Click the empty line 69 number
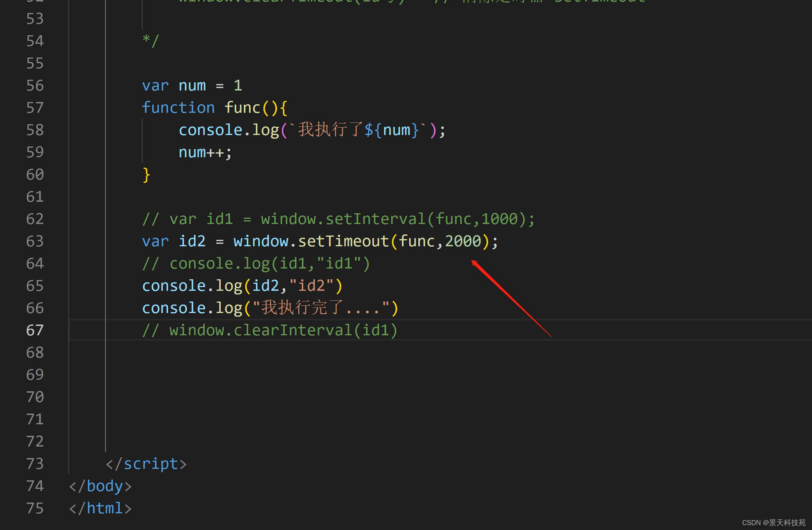Viewport: 812px width, 530px height. [35, 375]
